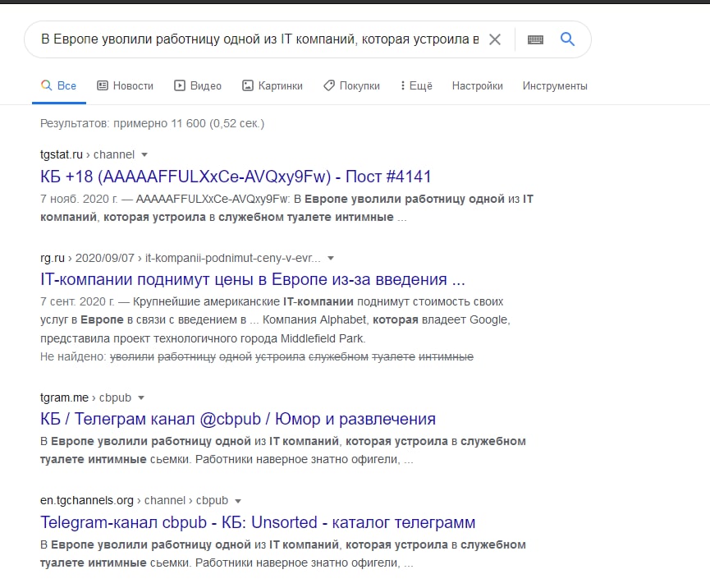Viewport: 710px width, 588px height.
Task: Open Настройки
Action: click(477, 85)
